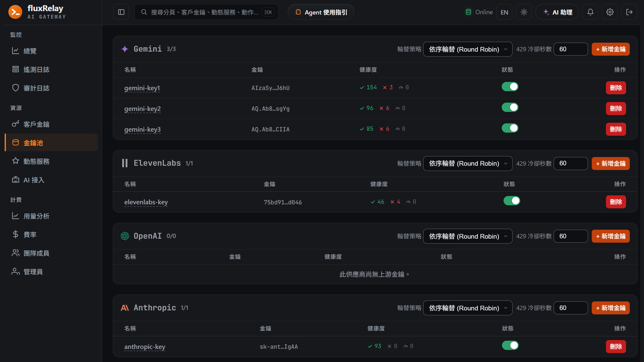This screenshot has height=362, width=644.
Task: Open the elevenlabs-key name link
Action: tap(146, 202)
